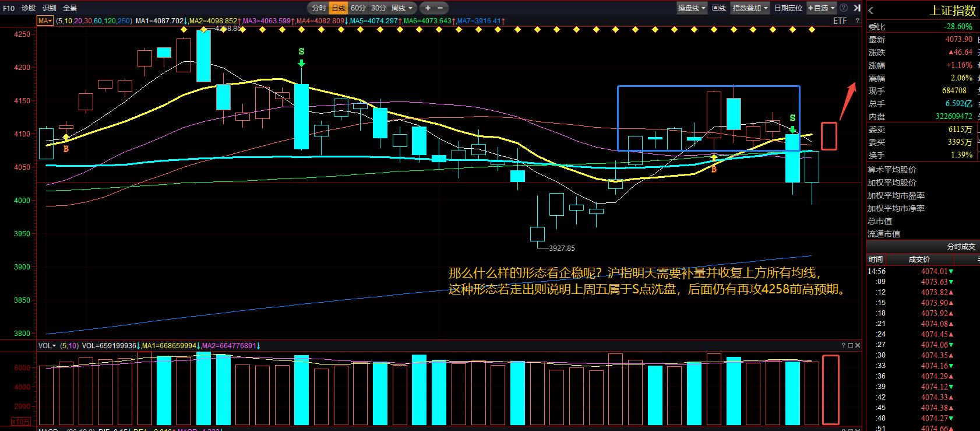Select the 总手 total volume row
Viewport: 980px width, 431px height.
point(923,104)
